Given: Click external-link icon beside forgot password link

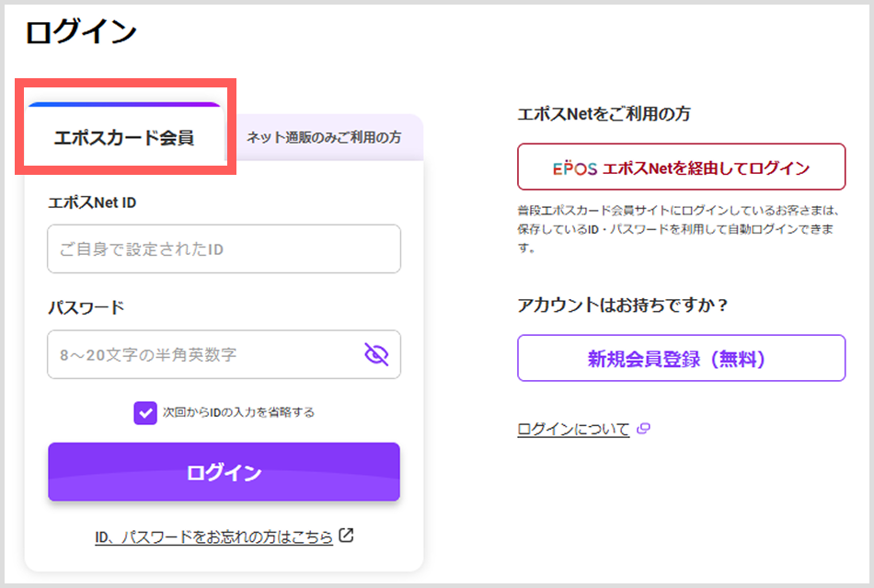Looking at the screenshot, I should (346, 536).
